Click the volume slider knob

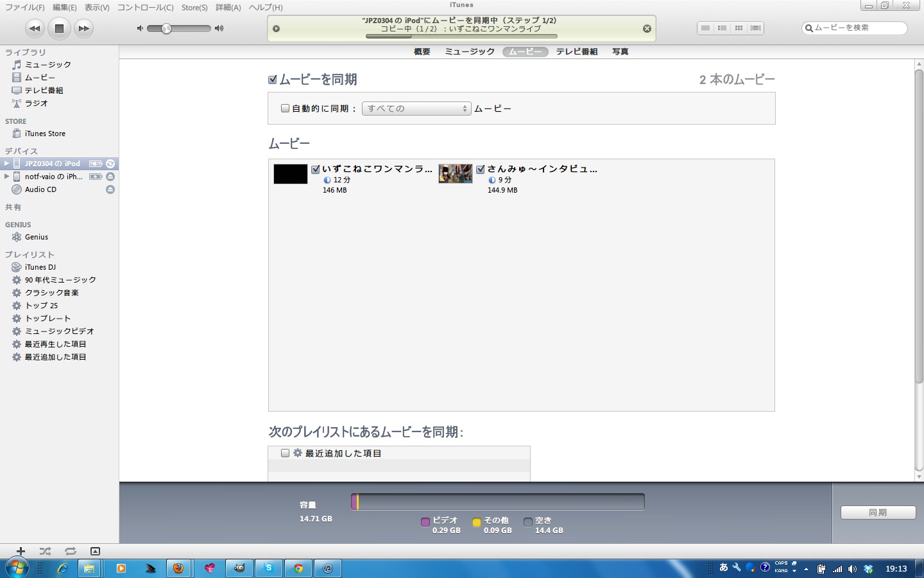pyautogui.click(x=166, y=28)
